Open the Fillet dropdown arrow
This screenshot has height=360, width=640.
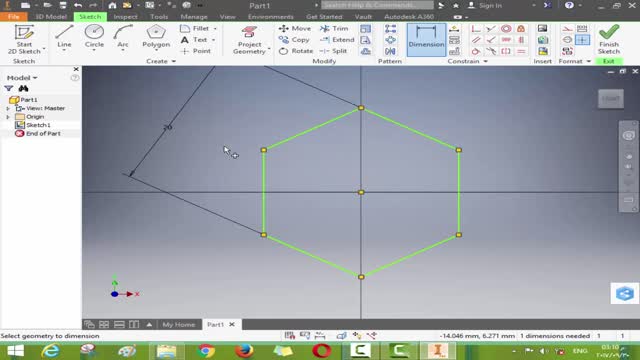pyautogui.click(x=215, y=29)
